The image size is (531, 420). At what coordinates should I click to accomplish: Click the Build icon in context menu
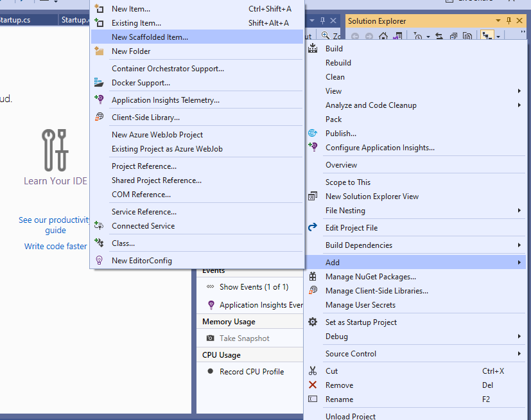(313, 48)
